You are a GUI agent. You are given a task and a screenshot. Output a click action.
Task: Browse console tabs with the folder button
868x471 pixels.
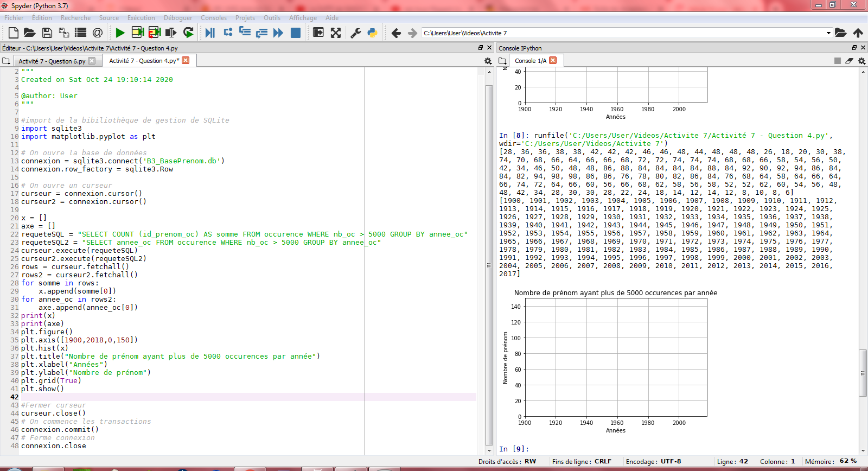pyautogui.click(x=502, y=61)
